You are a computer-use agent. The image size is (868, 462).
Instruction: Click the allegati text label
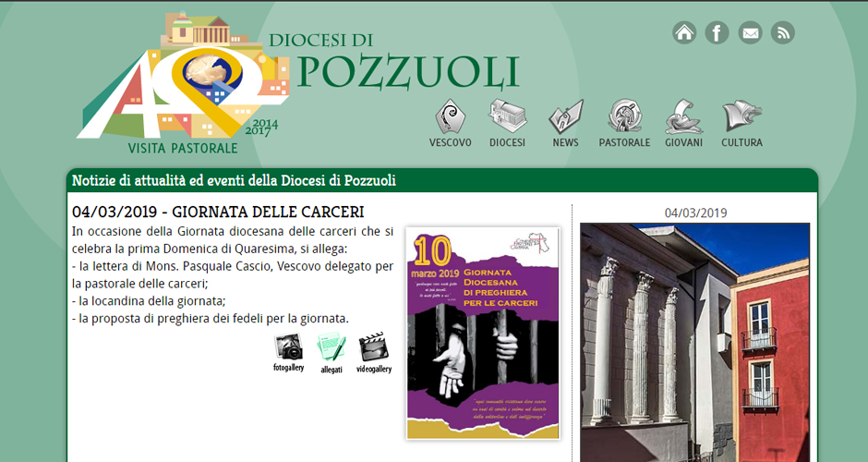[x=331, y=370]
